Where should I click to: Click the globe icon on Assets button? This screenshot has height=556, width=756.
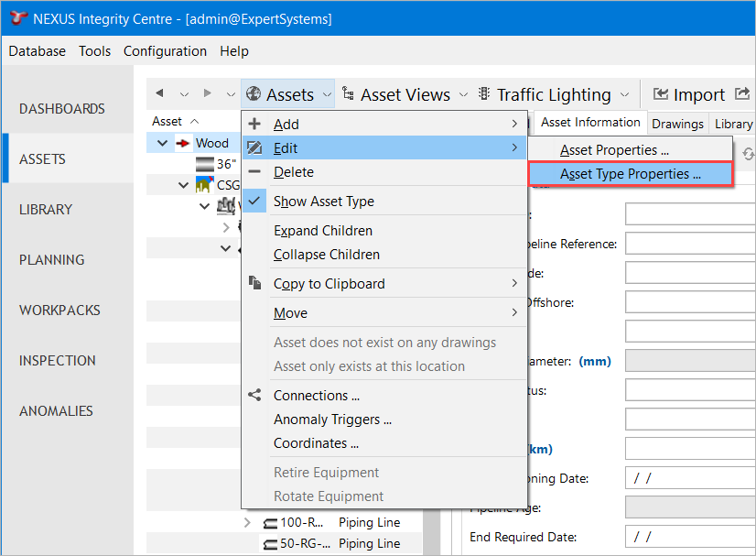[x=254, y=94]
